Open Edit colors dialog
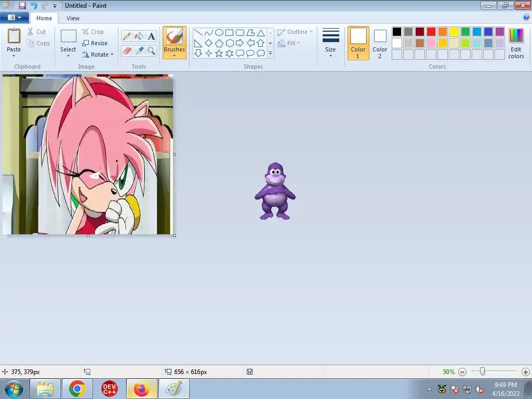 tap(516, 43)
